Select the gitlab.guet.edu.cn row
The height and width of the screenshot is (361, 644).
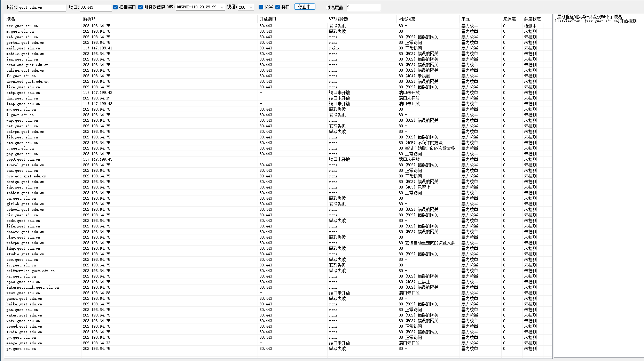[x=25, y=204]
